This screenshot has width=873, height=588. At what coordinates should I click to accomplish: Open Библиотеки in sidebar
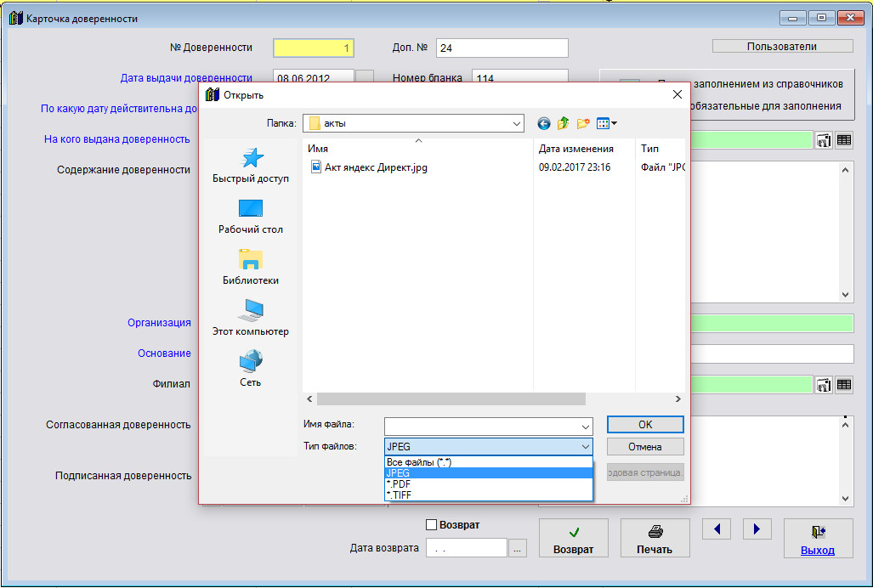coord(251,268)
